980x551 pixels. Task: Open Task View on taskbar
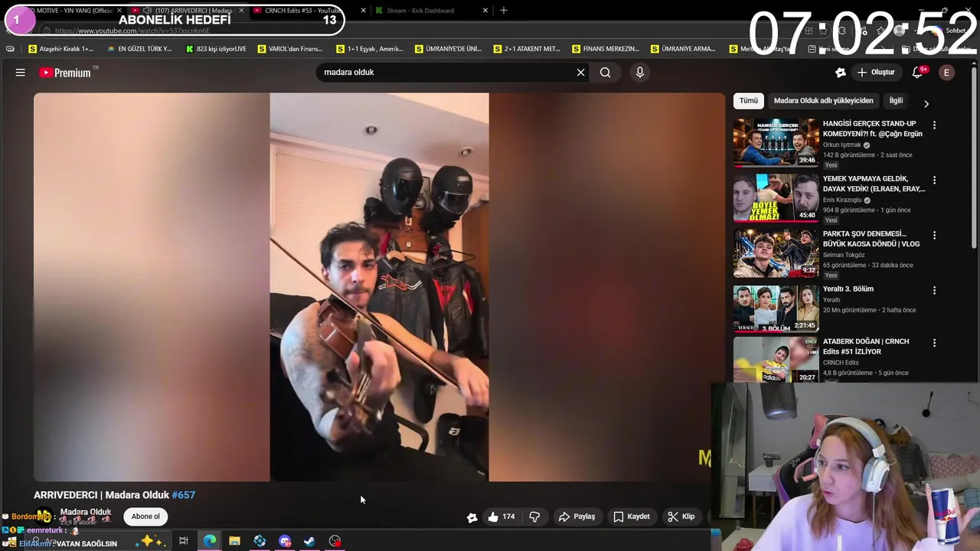coord(184,541)
